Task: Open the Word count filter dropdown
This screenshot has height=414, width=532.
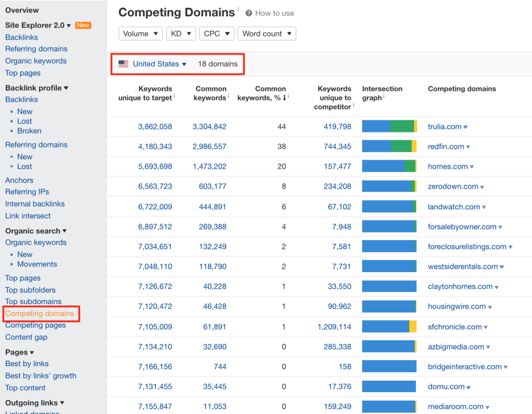Action: pos(267,34)
